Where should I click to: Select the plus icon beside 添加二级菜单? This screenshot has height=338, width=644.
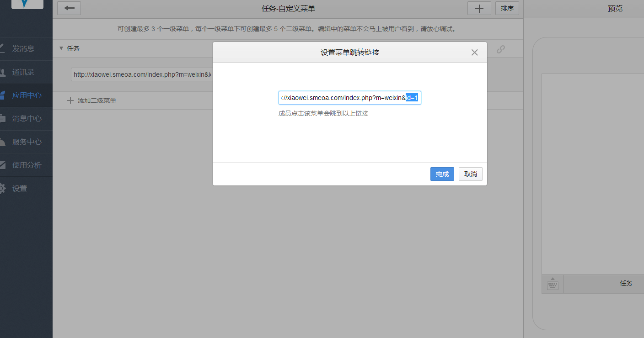pyautogui.click(x=70, y=100)
